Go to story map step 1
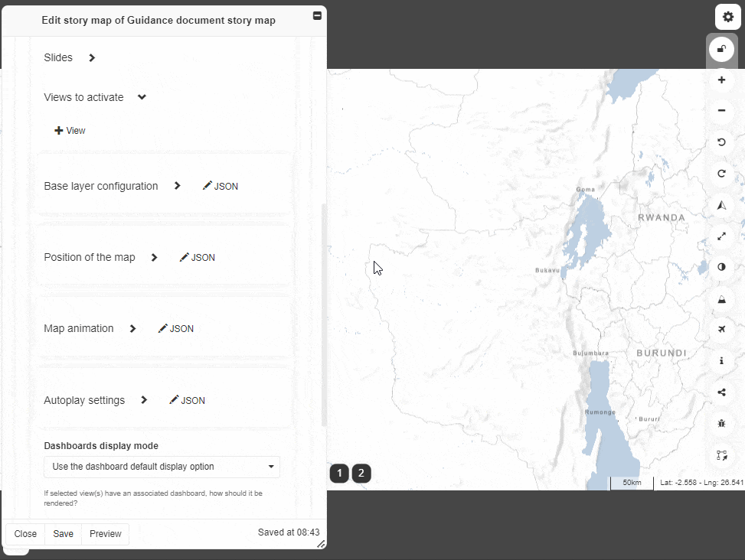Viewport: 745px width, 560px height. [x=339, y=474]
